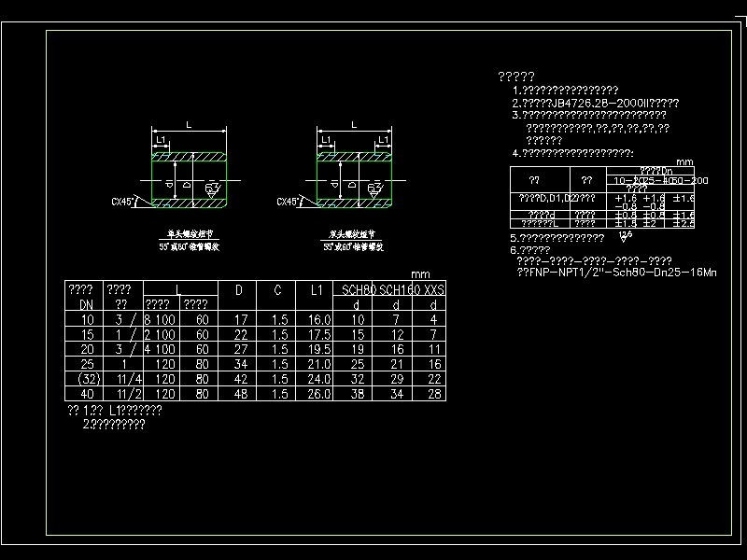This screenshot has width=747, height=560.
Task: Select the SCH80 value '38' in the DN 40 row
Action: pos(358,394)
